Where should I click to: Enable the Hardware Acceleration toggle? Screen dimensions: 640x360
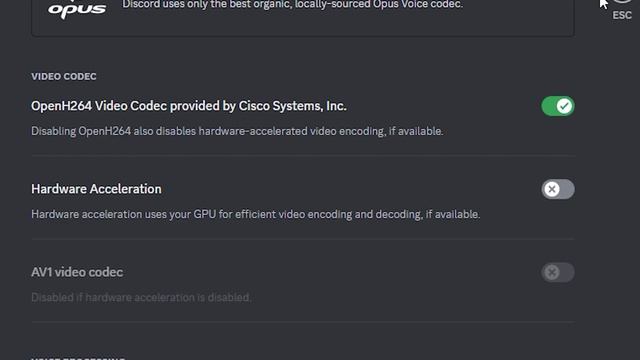pyautogui.click(x=558, y=189)
